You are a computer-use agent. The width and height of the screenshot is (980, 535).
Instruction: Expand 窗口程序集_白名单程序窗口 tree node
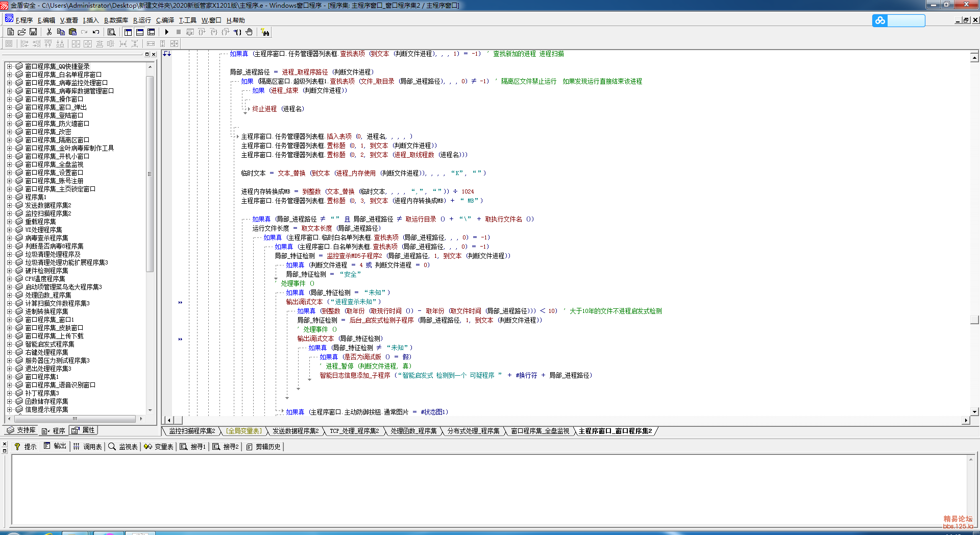9,75
